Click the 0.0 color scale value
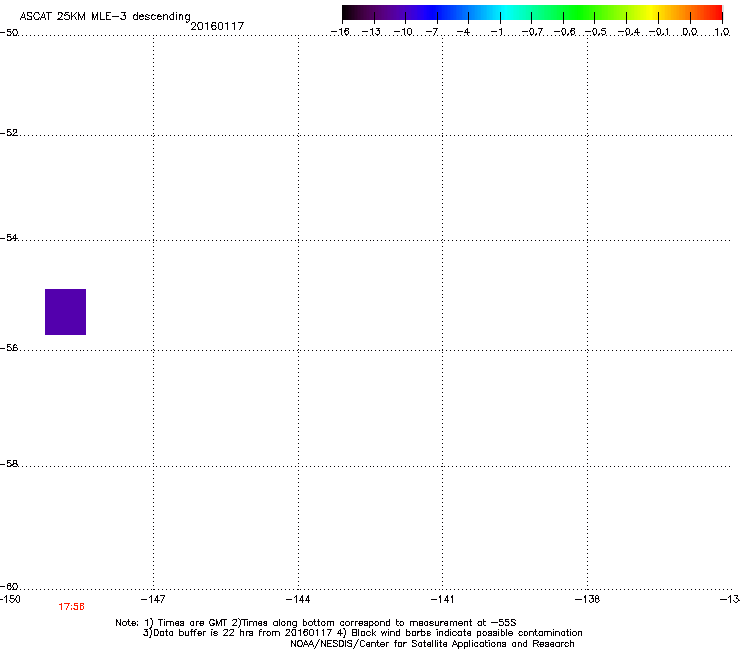 tap(690, 32)
